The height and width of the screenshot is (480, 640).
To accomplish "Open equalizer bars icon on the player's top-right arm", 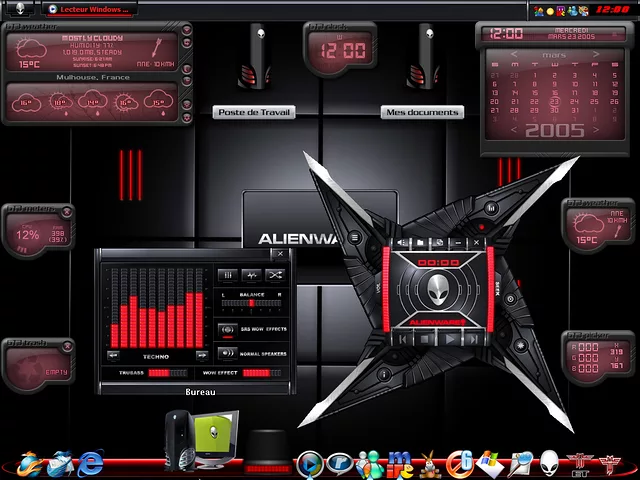I will pos(491,208).
